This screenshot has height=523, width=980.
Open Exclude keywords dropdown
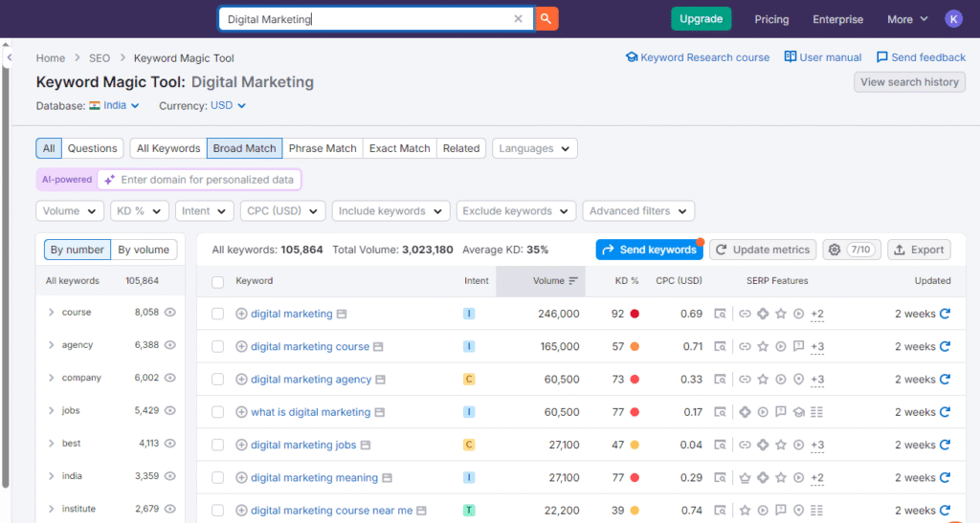point(516,211)
